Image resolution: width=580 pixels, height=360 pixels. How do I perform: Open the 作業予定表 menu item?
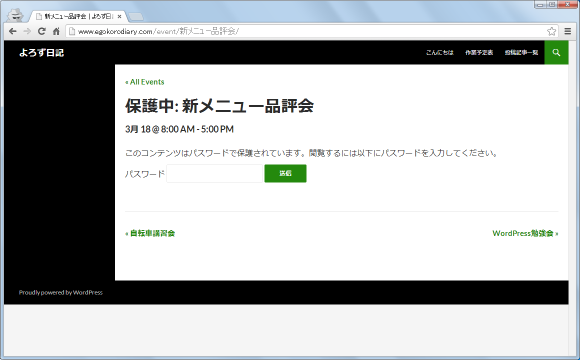pos(479,53)
